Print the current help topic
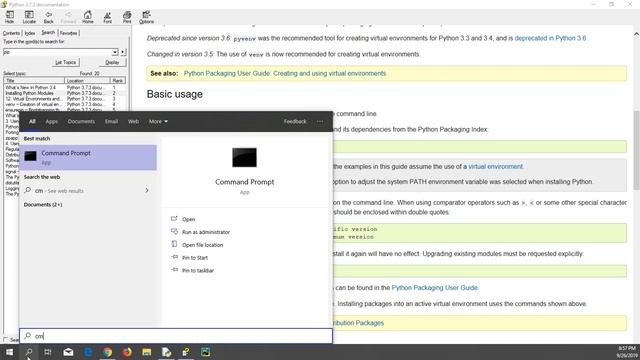The image size is (640, 360). 127,17
